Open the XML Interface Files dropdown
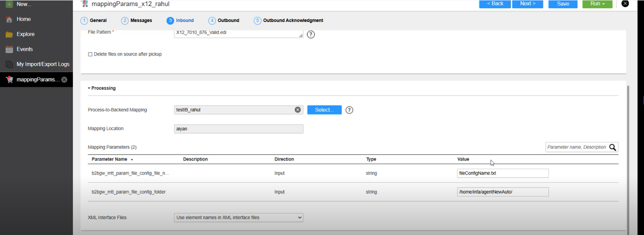Image resolution: width=644 pixels, height=235 pixels. (238, 218)
